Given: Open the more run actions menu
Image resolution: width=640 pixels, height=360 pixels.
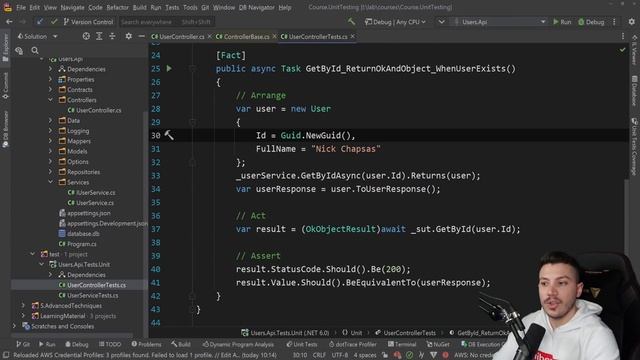Looking at the screenshot, I should click(614, 22).
